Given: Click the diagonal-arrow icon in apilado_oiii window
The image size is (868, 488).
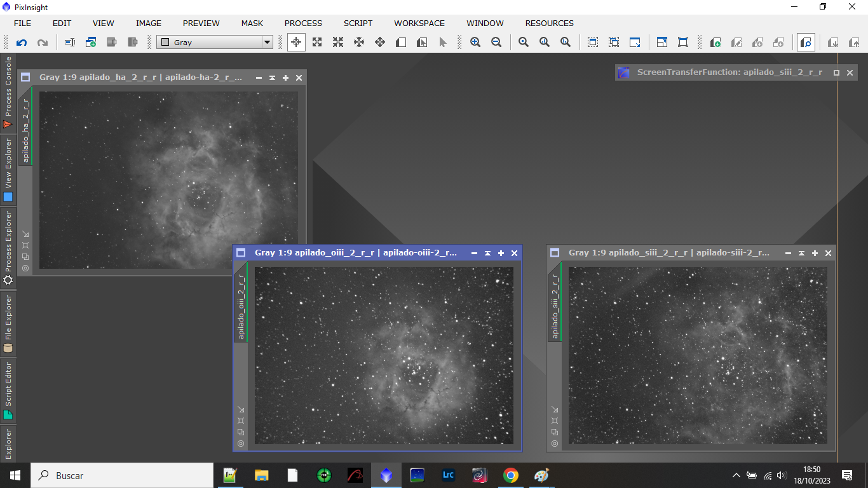Looking at the screenshot, I should 241,409.
